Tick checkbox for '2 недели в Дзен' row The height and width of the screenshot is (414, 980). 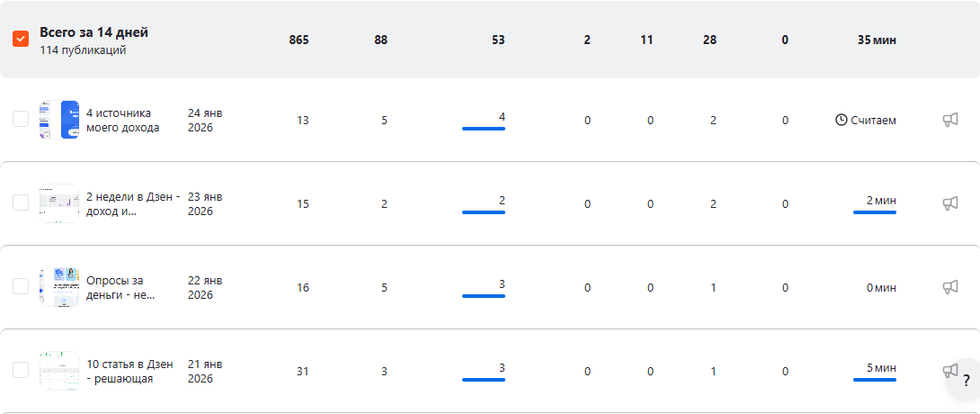[x=21, y=203]
